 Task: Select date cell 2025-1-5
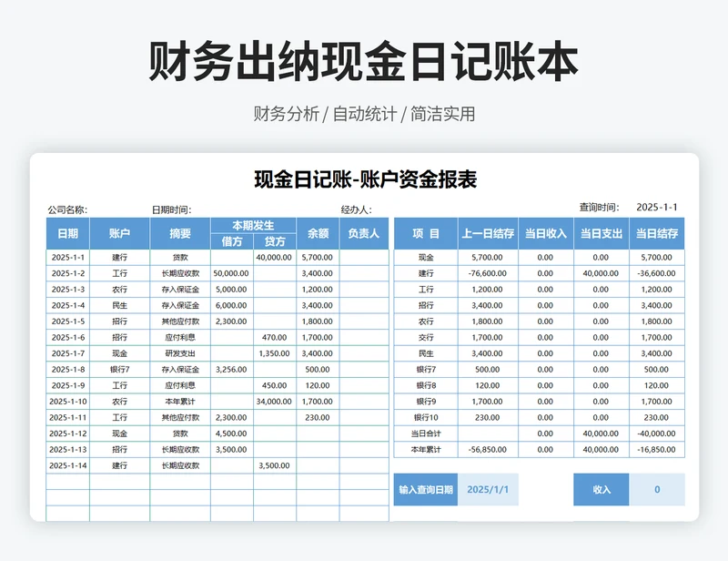[x=67, y=321]
